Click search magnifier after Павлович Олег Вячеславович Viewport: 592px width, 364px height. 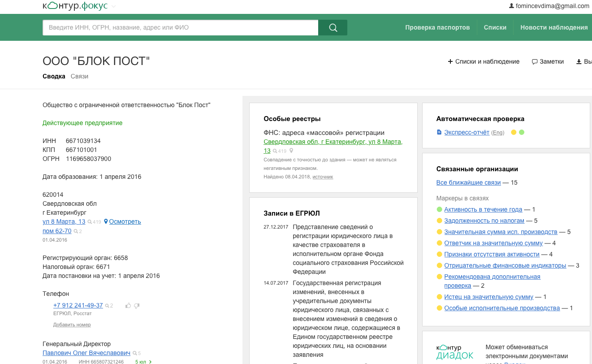pyautogui.click(x=136, y=353)
